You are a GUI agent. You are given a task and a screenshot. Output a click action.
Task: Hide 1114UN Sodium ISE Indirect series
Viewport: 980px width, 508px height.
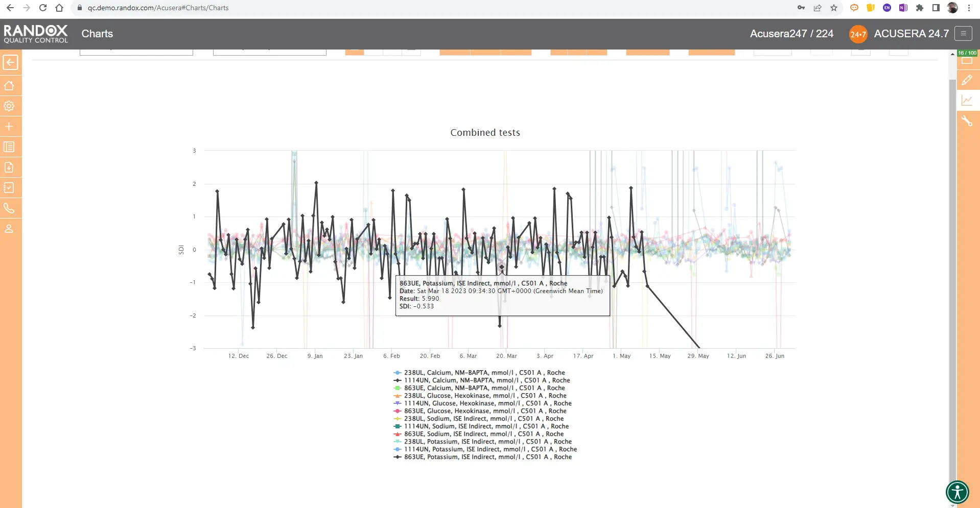coord(486,426)
